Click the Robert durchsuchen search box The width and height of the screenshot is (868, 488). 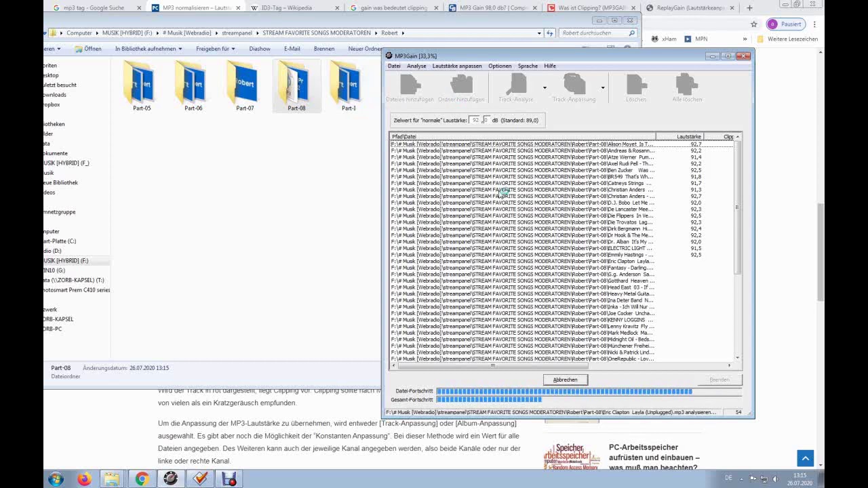[597, 33]
